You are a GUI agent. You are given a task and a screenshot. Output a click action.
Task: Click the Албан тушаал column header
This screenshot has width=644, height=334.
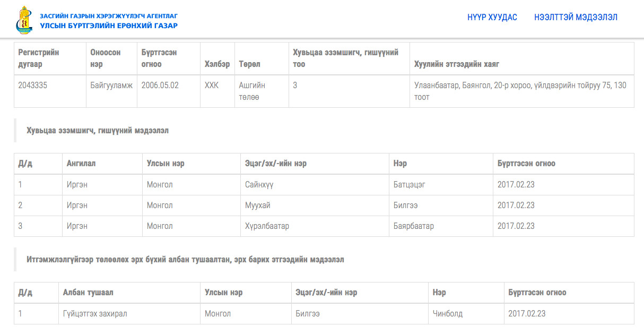(x=129, y=293)
